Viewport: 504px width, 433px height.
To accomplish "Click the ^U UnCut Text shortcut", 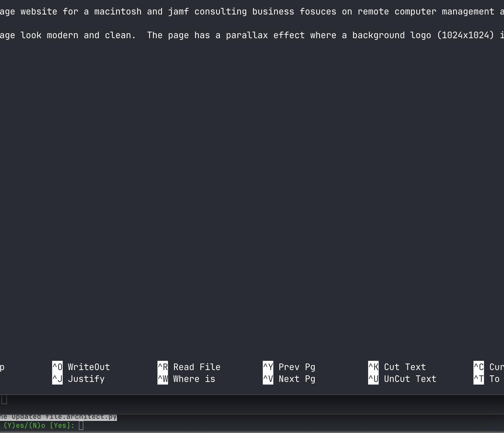I will coord(402,378).
